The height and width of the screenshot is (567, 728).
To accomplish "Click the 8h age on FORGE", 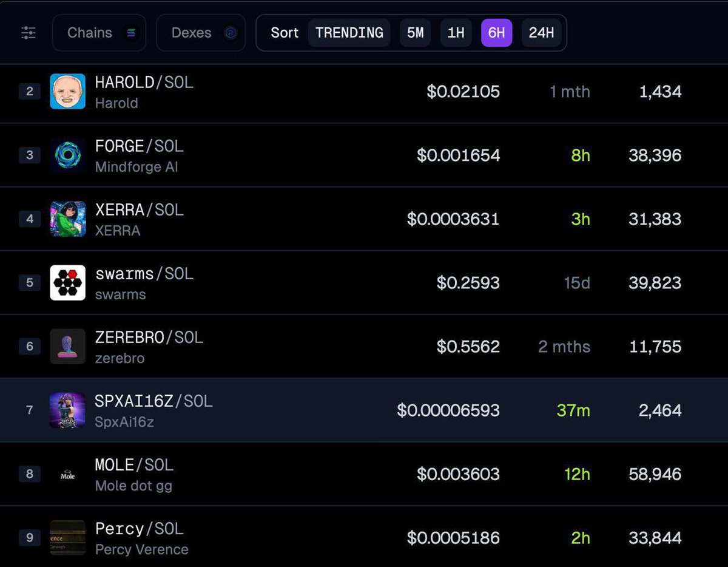I will point(581,155).
